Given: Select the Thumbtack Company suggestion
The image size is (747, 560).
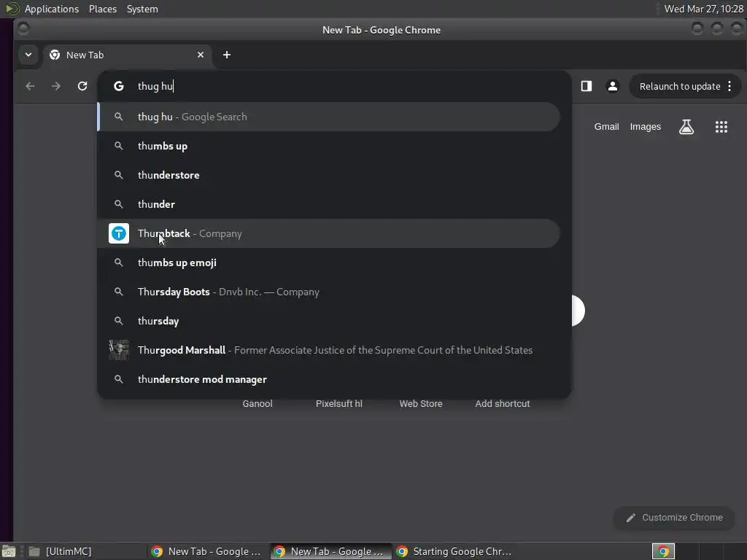Looking at the screenshot, I should (x=329, y=233).
